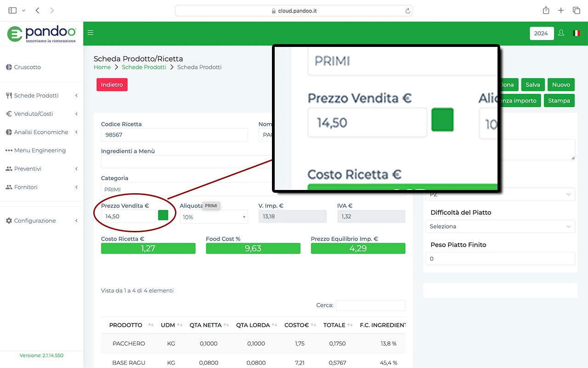Sort the table by PRODOTTO column
588x368 pixels.
[126, 325]
